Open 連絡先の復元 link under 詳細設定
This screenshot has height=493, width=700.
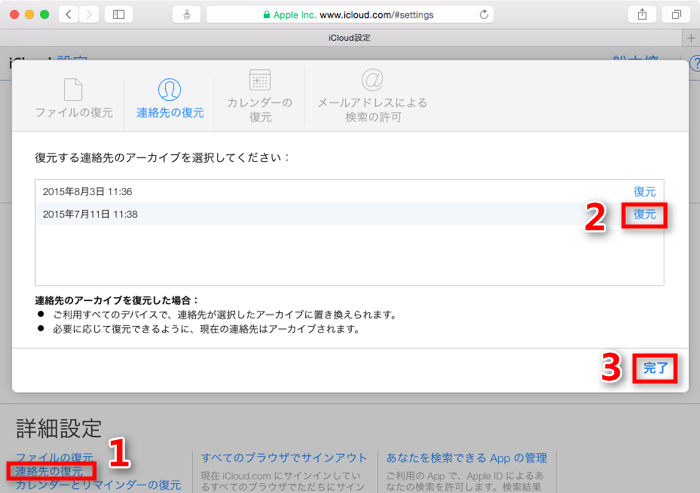(50, 471)
